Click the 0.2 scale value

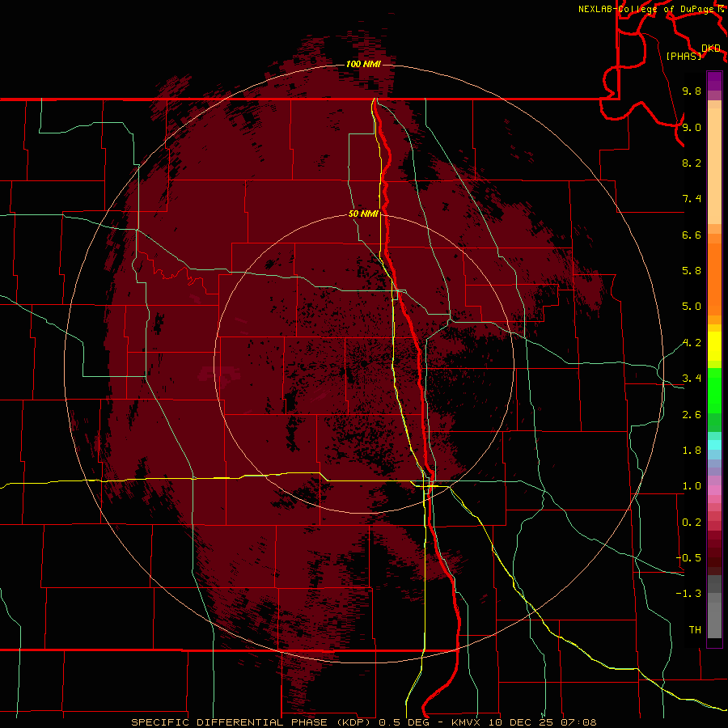coord(692,523)
